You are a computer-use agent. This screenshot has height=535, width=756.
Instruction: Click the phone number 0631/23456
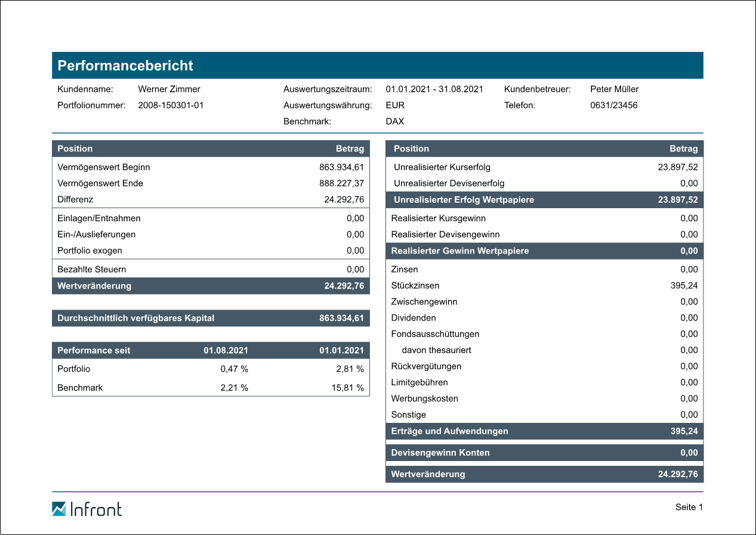[x=613, y=106]
